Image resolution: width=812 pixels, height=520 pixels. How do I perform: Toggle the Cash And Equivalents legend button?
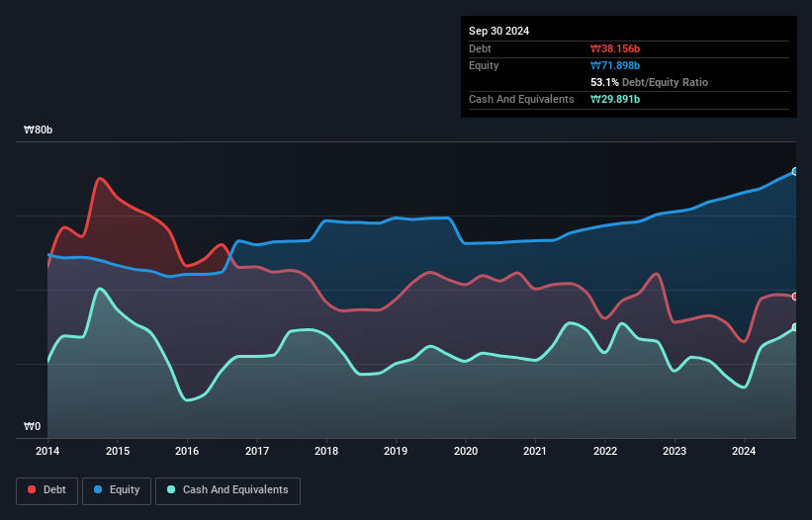coord(227,490)
